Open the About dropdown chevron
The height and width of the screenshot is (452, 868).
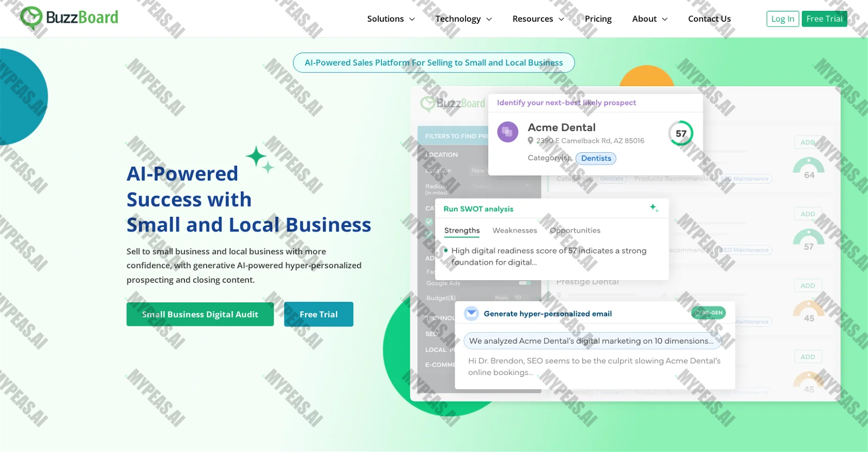point(665,19)
